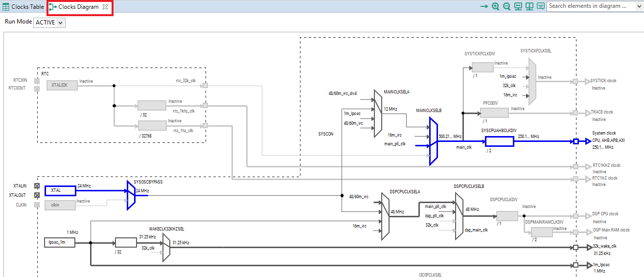Viewport: 644px width, 277px height.
Task: Close the Clocks Diagram tab
Action: click(x=105, y=7)
